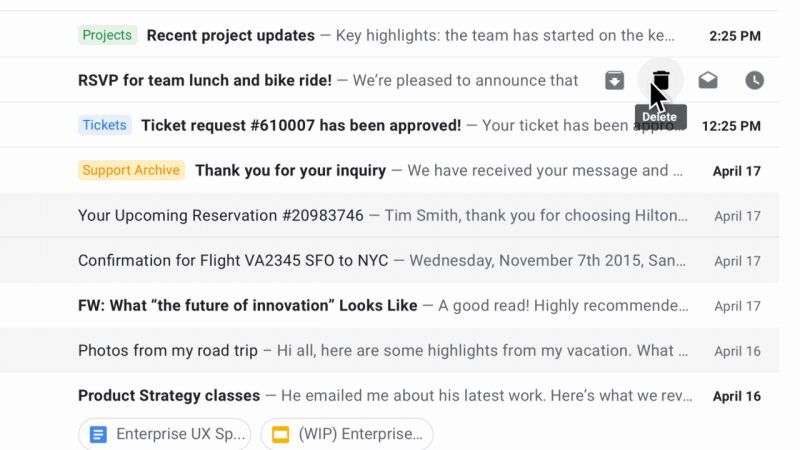Archive the RSVP team lunch email

[614, 81]
